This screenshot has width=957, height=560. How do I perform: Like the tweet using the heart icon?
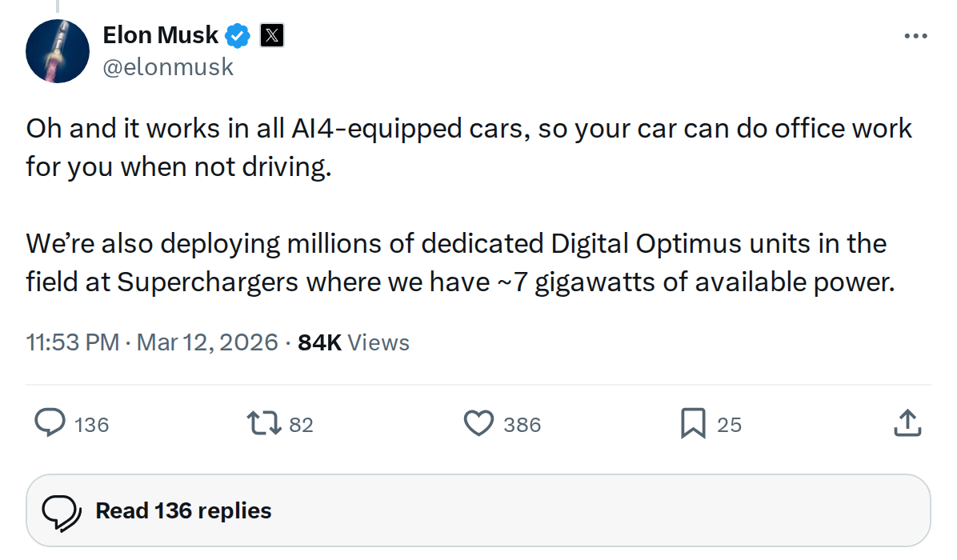(478, 424)
